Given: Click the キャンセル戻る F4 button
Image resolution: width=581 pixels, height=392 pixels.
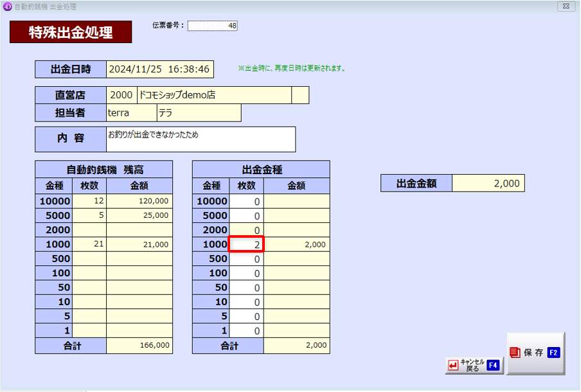Looking at the screenshot, I should (473, 365).
